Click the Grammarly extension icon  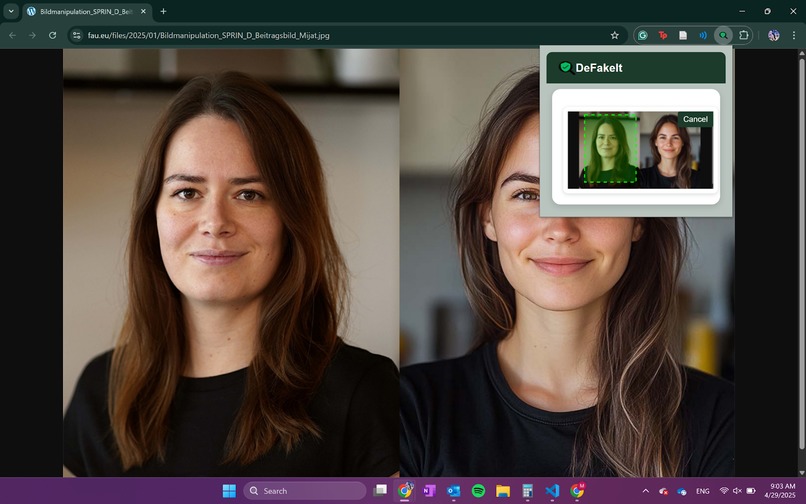tap(643, 35)
